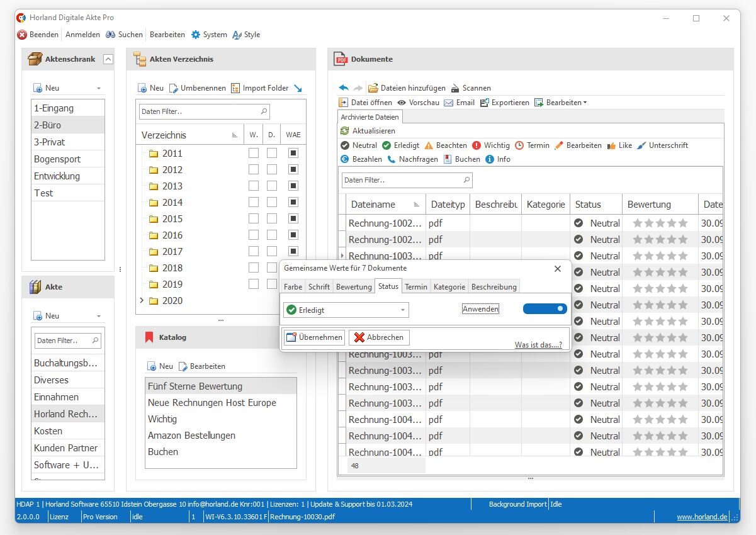This screenshot has width=756, height=535.
Task: Open the 'Was ist das....?' link
Action: tap(538, 345)
